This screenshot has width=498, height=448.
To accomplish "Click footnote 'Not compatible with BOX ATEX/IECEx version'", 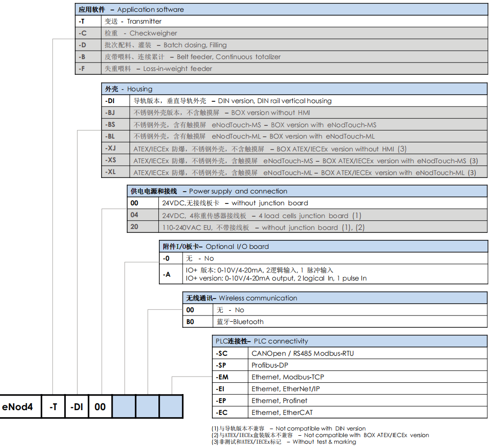I will coord(367,435).
